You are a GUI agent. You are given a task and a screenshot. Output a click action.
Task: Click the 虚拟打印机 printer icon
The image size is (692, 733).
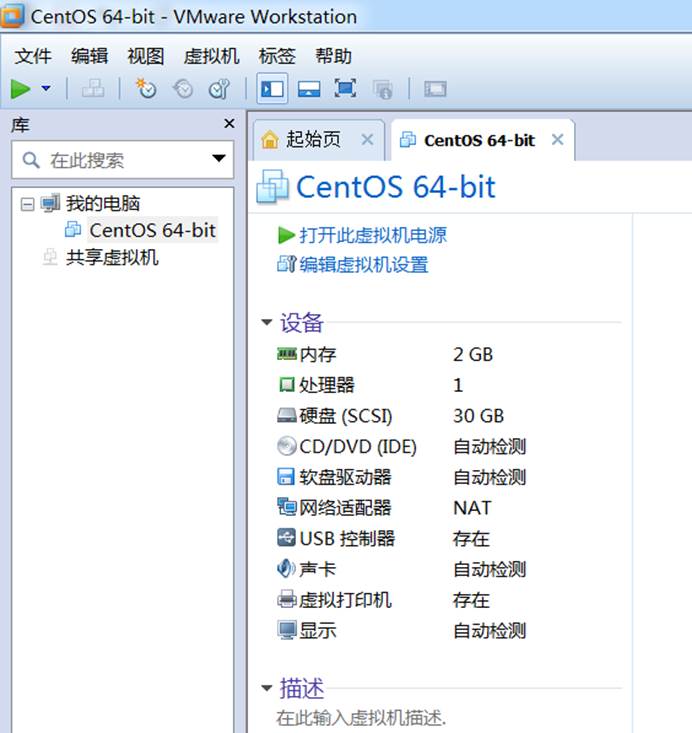287,599
